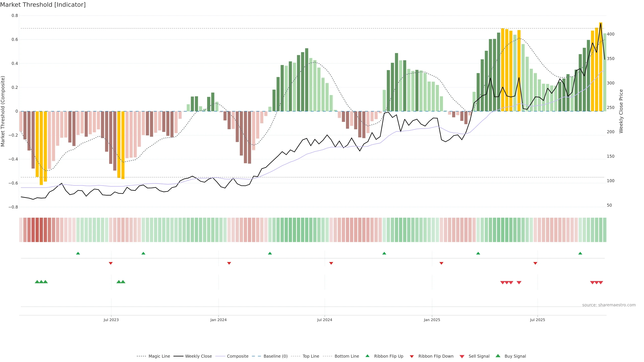Click the Jan 2025 x-axis label

pos(432,320)
